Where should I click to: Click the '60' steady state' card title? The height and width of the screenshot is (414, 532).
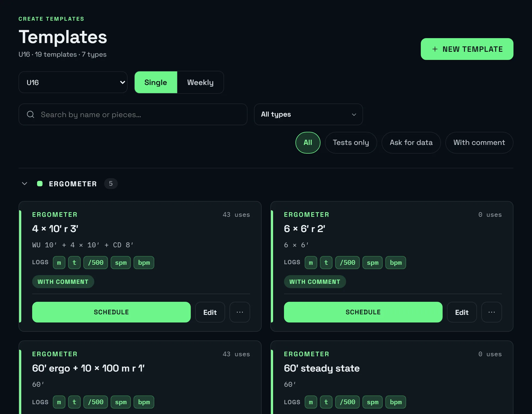tap(322, 368)
